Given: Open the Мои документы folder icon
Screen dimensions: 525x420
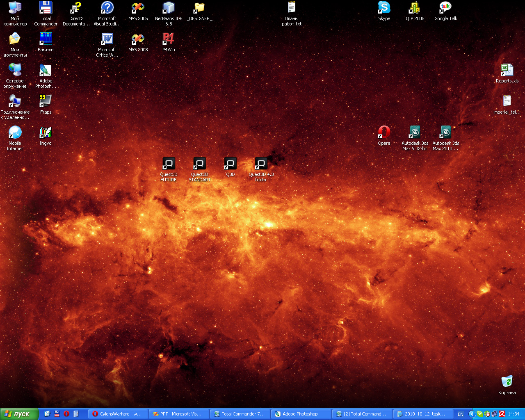Looking at the screenshot, I should (15, 45).
